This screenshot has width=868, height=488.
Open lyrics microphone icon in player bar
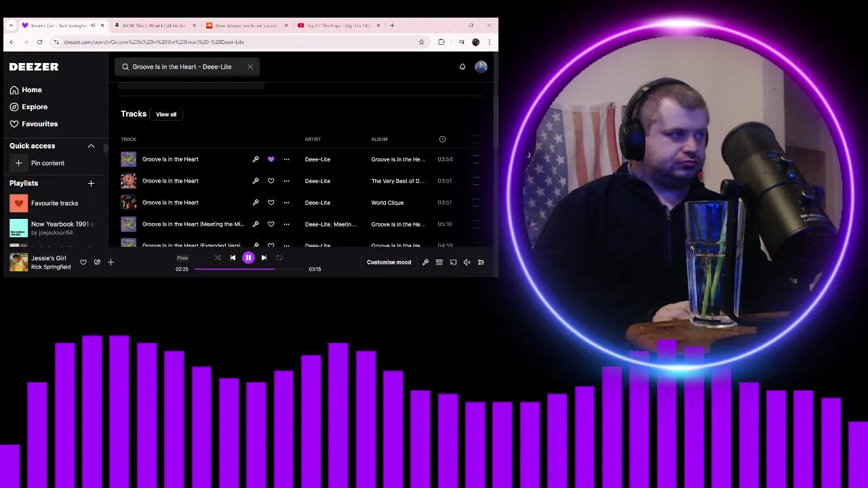[x=425, y=262]
